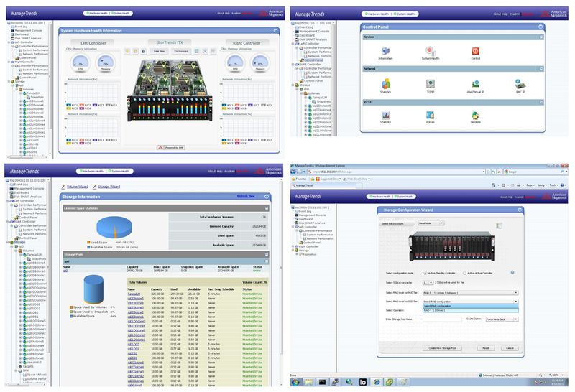Select Active-Active Controller radio button
This screenshot has width=575, height=392.
464,273
